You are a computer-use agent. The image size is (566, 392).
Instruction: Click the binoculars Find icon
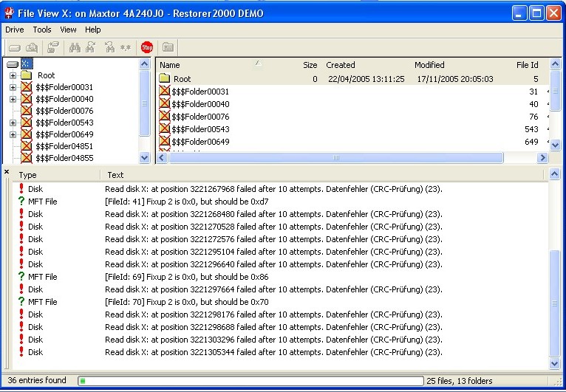tap(75, 47)
